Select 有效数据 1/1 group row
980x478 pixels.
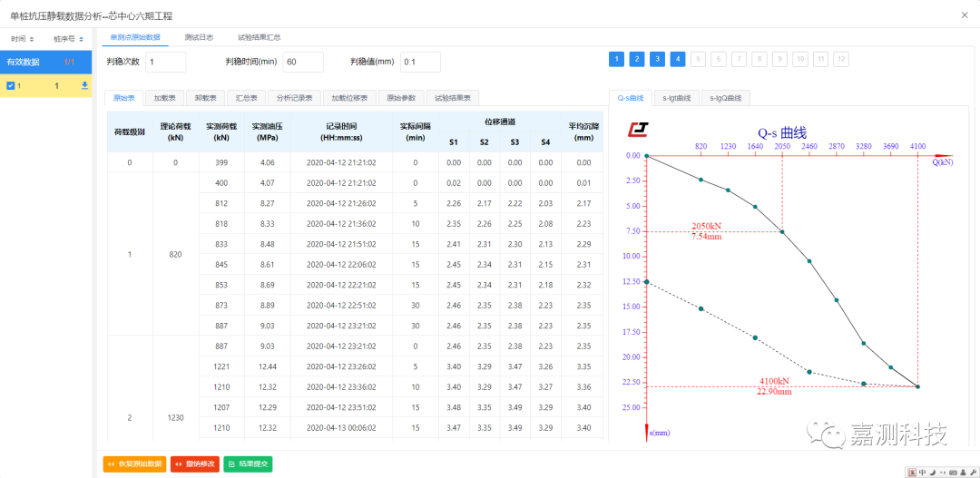click(x=46, y=62)
